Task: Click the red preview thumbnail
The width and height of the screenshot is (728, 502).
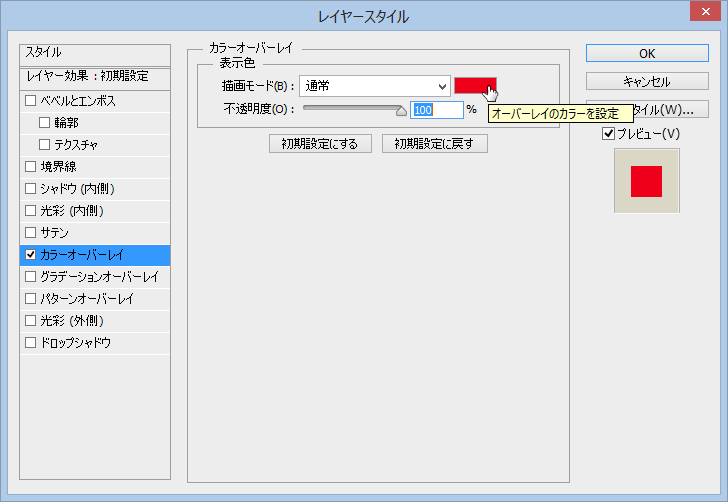Action: 646,181
